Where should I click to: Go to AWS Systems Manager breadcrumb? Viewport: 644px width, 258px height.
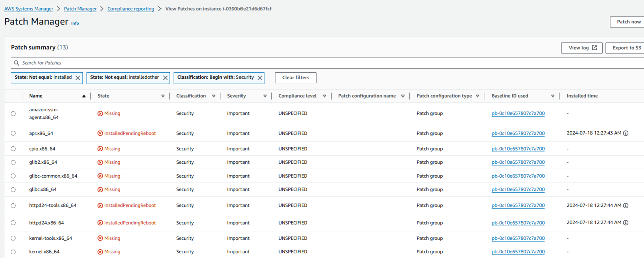[29, 9]
